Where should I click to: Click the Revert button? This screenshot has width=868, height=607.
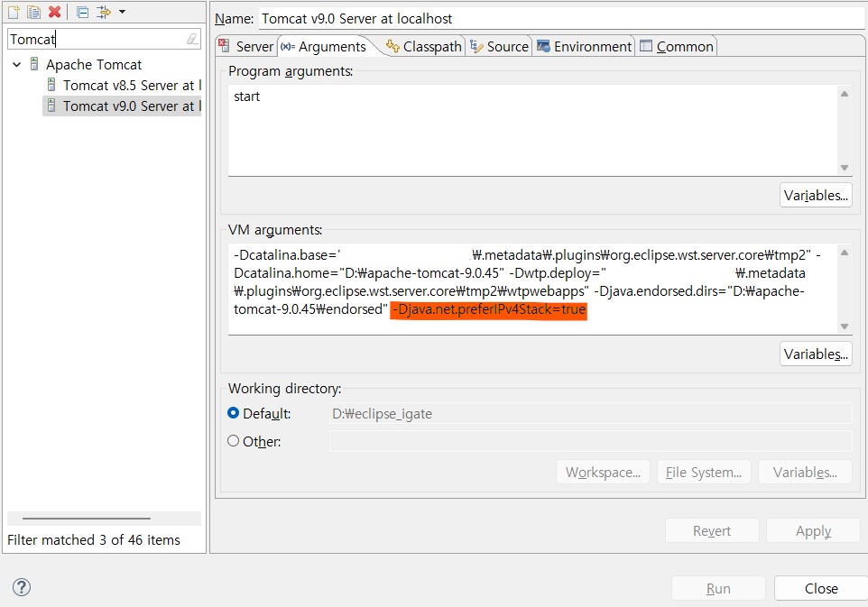pos(712,530)
